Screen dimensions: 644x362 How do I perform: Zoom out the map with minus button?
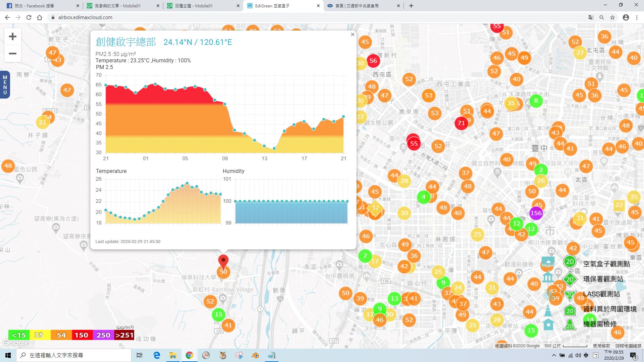(12, 54)
